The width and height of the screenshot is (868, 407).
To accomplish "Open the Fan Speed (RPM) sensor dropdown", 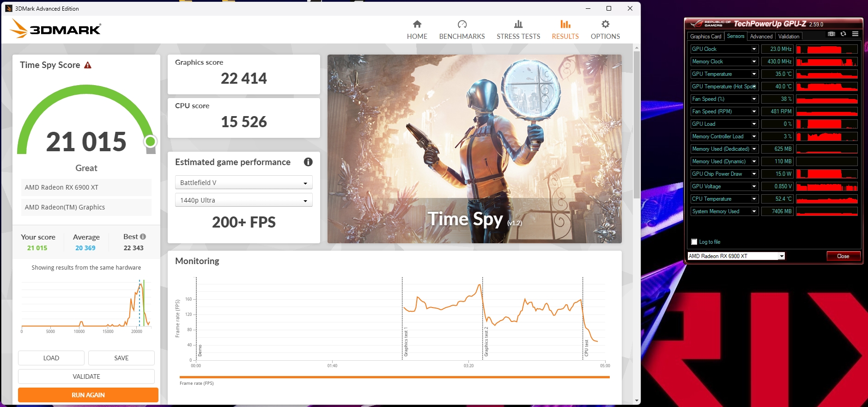I will tap(754, 111).
